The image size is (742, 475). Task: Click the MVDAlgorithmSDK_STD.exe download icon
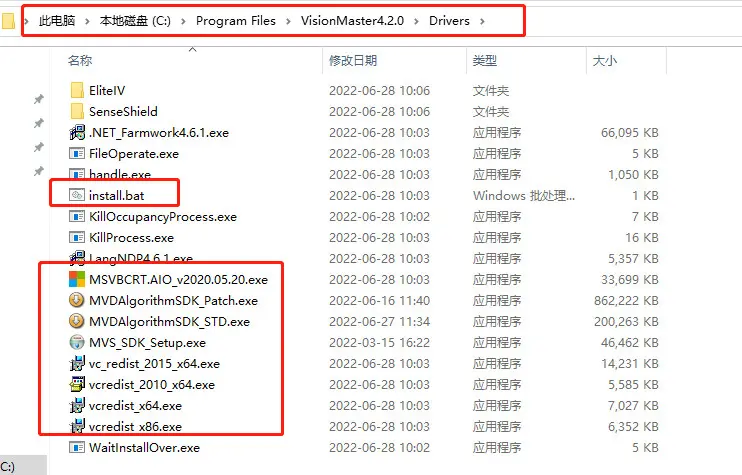click(77, 321)
